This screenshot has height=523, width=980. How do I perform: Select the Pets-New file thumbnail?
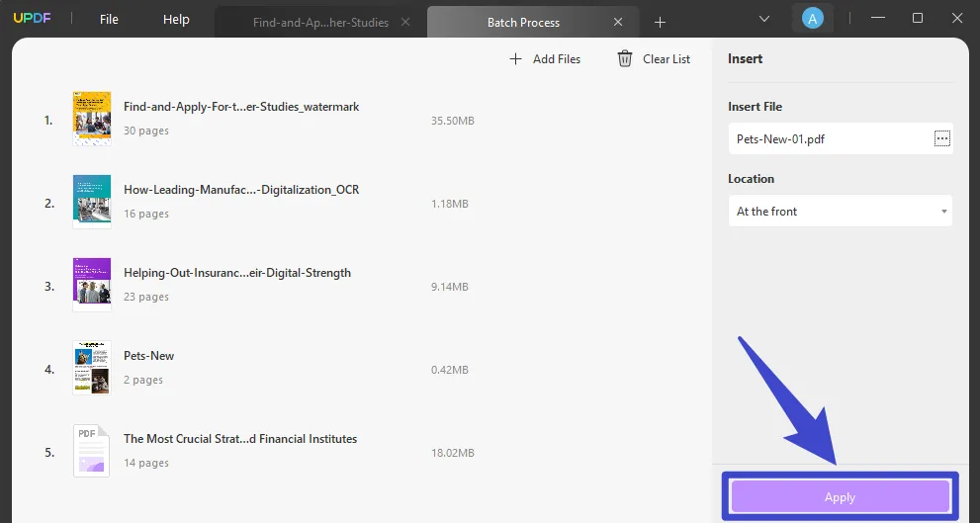click(92, 368)
